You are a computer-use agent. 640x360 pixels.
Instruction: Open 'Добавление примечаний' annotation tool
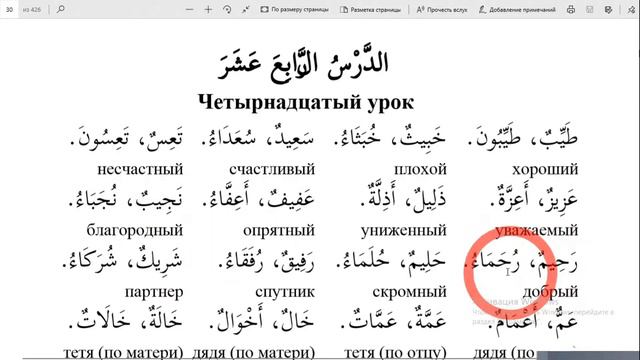point(517,9)
